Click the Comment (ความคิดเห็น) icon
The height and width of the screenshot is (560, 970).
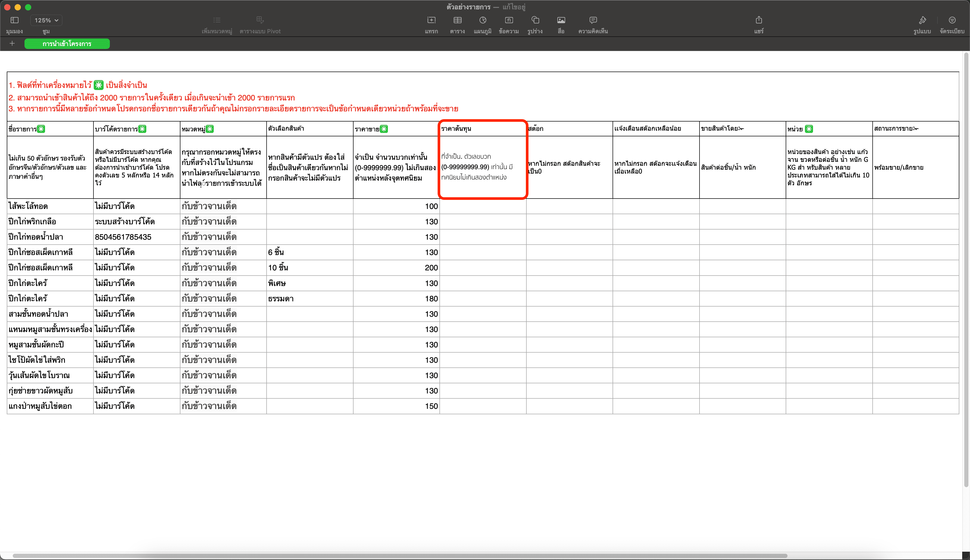(593, 20)
